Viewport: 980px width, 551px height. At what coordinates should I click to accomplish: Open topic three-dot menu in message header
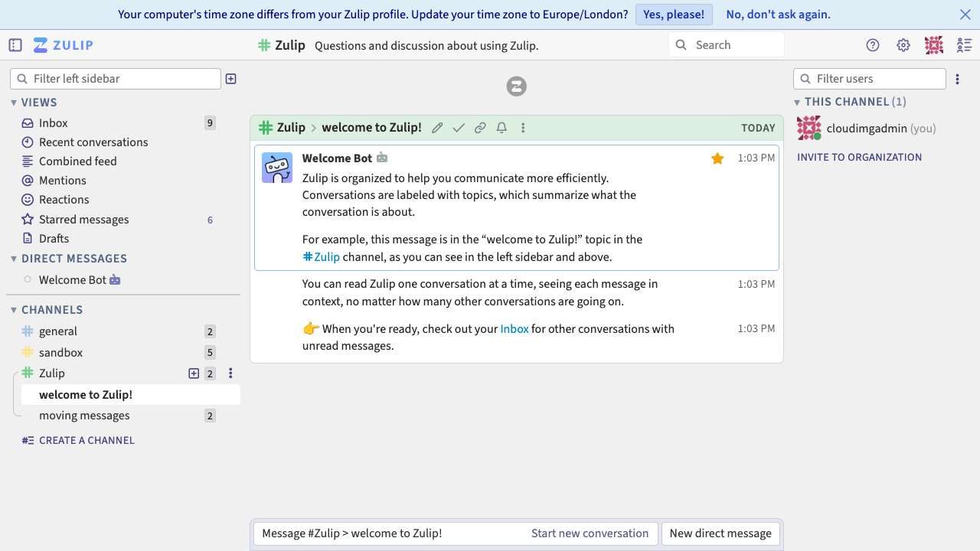523,128
